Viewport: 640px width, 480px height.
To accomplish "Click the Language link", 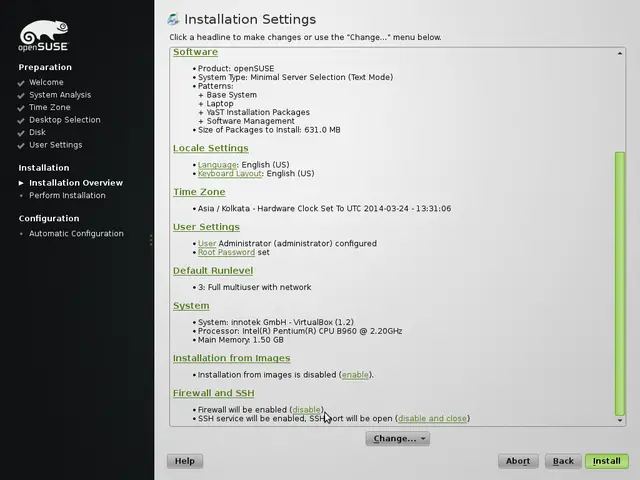I will click(x=217, y=165).
